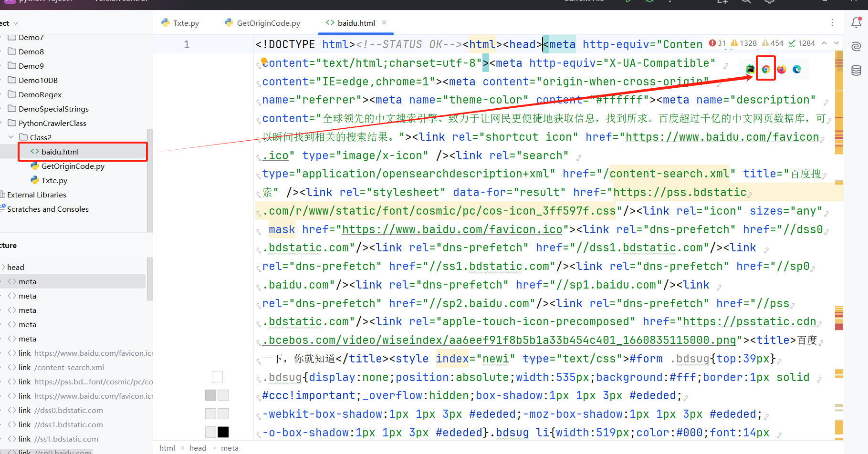
Task: Click meta in the breadcrumb bar
Action: [230, 448]
